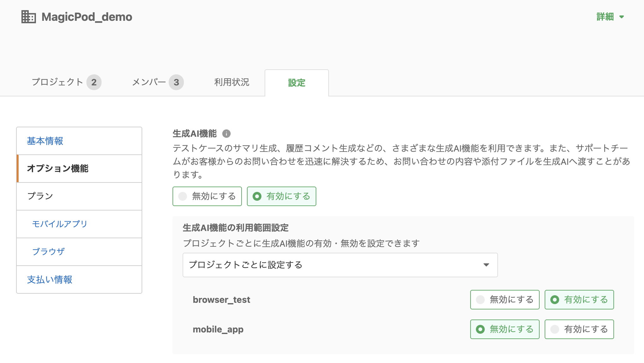Select 有効にする for 生成AI機能
Viewport: 644px width, 363px height.
[282, 196]
